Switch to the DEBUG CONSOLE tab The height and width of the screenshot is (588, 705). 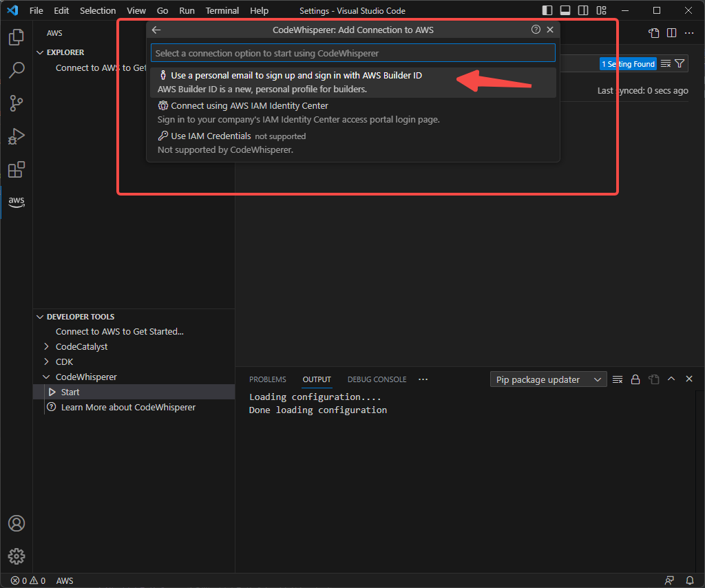[x=377, y=379]
